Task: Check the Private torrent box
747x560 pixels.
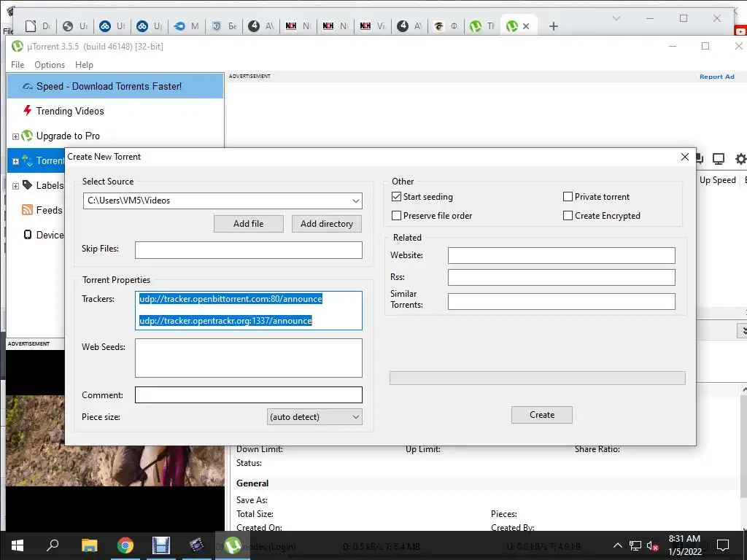Action: 568,197
